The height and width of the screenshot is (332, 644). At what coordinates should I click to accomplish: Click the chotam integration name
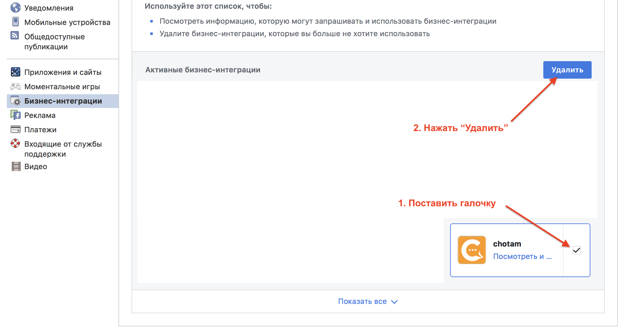507,244
